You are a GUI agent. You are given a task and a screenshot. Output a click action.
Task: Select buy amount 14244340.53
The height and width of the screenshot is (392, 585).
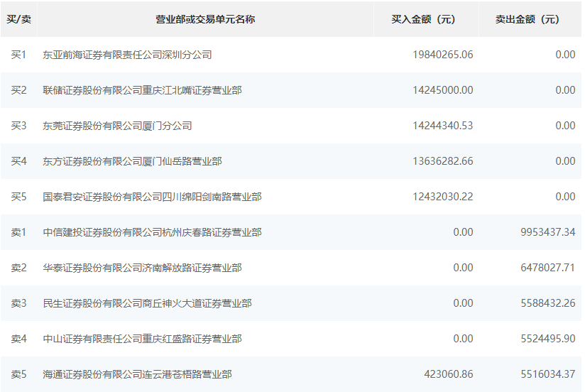coord(443,126)
